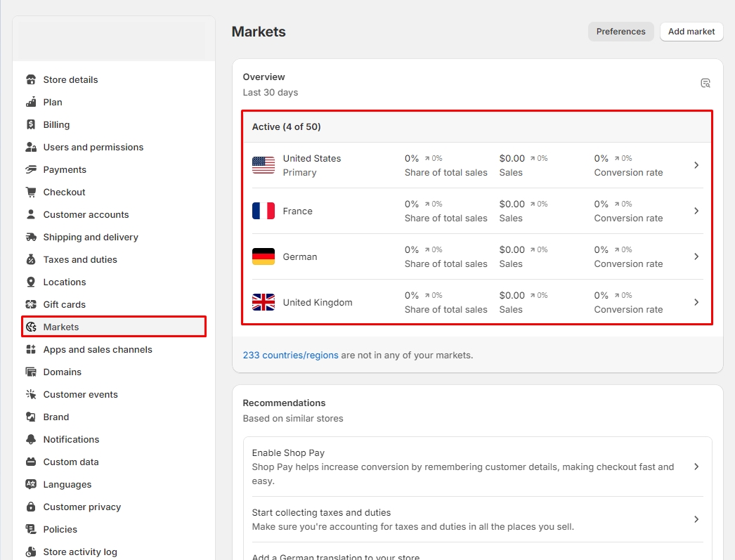Click the Notifications bell icon
The height and width of the screenshot is (560, 735).
click(x=31, y=439)
